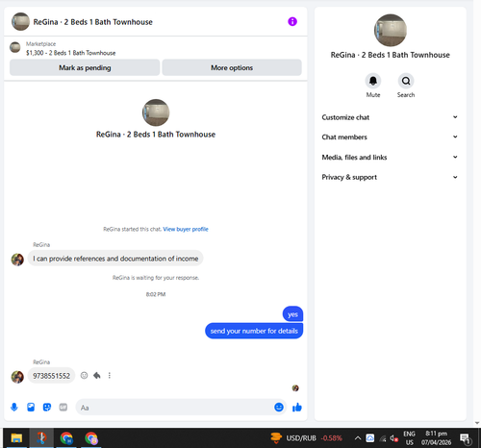Mute the conversation bell icon
The width and height of the screenshot is (481, 448).
point(373,81)
